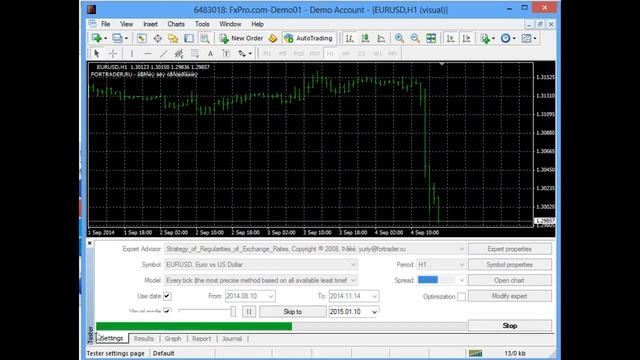Viewport: 640px width, 360px height.
Task: Select the Equidistant Channel tool
Action: 179,53
